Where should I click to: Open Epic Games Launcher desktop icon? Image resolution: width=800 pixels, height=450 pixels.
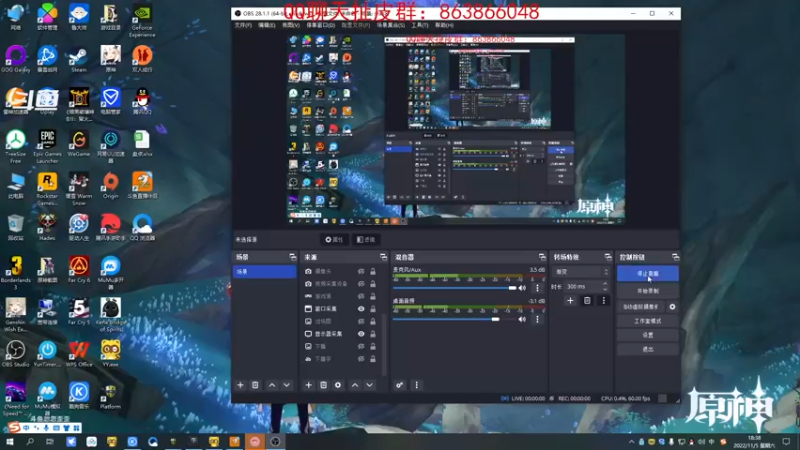tap(47, 147)
